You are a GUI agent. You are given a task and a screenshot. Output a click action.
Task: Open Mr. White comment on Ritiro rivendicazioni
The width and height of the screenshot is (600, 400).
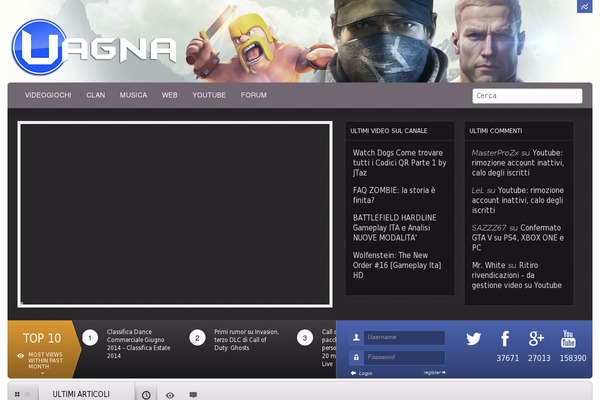(x=517, y=275)
